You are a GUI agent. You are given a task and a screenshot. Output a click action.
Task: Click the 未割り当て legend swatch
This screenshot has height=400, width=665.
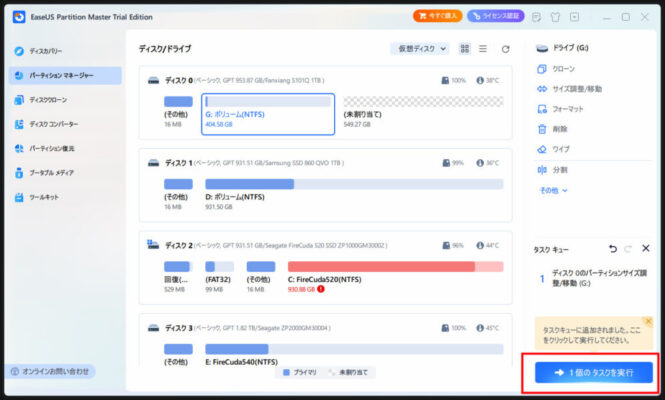coord(332,372)
